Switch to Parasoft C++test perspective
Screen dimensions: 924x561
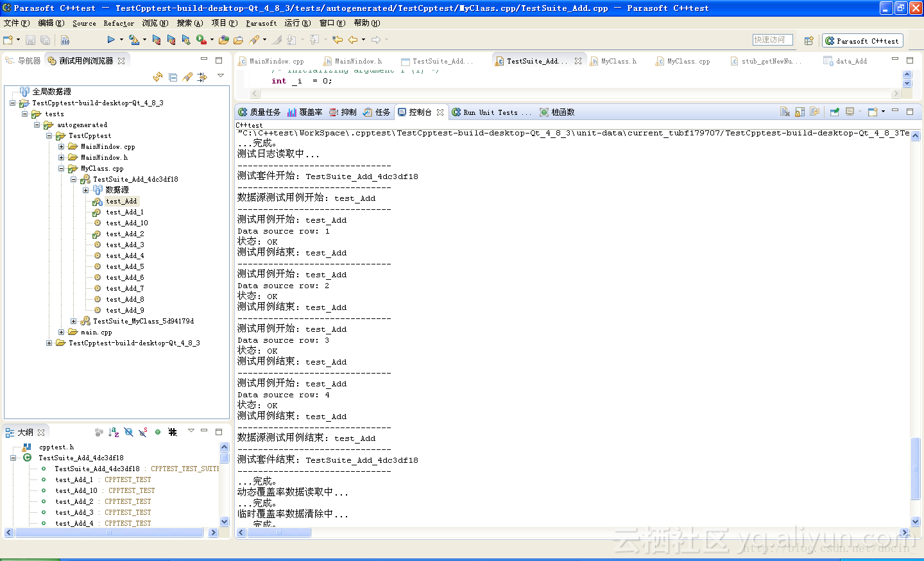click(863, 40)
